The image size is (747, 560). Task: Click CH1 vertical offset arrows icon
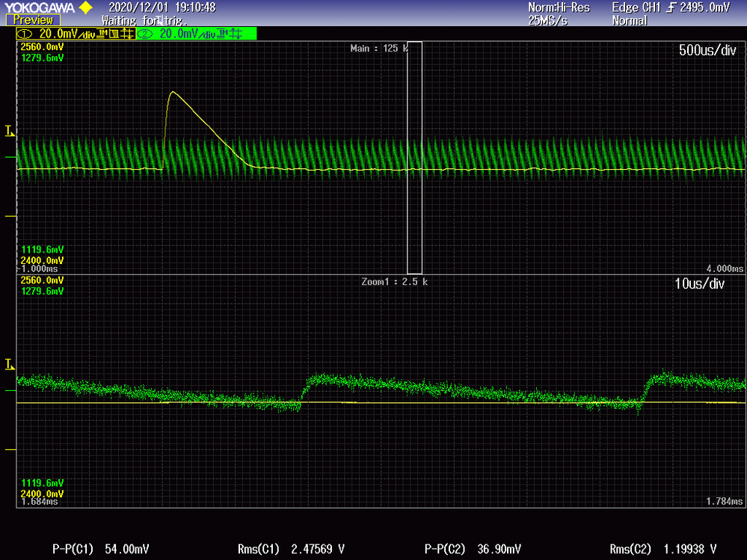pyautogui.click(x=127, y=34)
